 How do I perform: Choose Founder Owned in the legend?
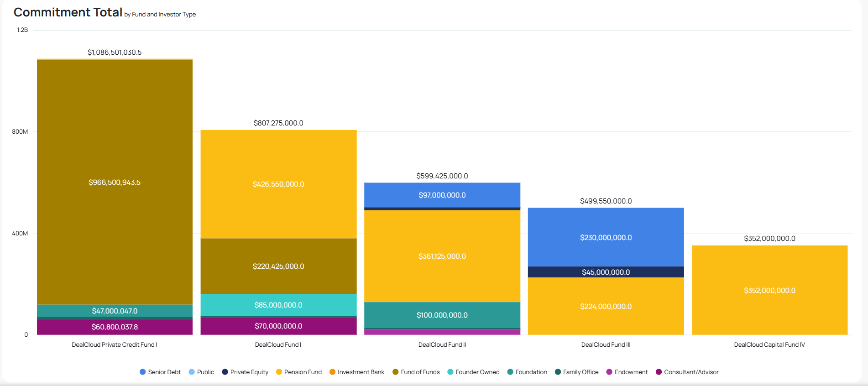click(474, 372)
